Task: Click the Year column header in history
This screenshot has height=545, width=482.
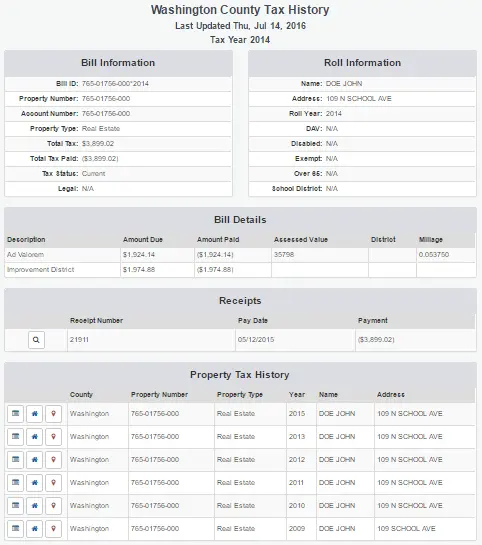Action: coord(297,394)
